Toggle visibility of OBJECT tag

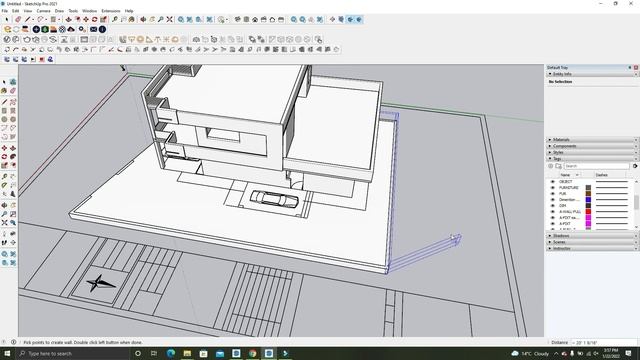coord(553,182)
